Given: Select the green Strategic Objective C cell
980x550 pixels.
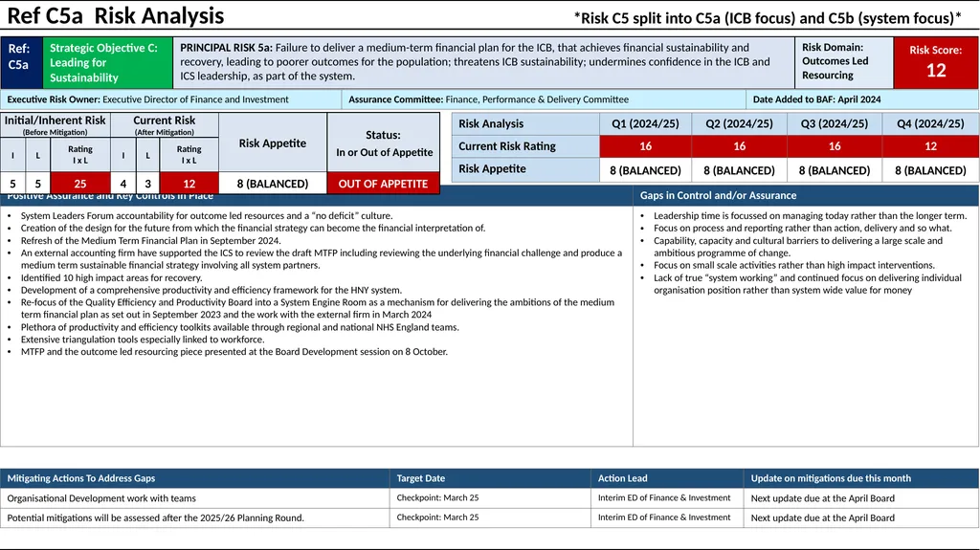Looking at the screenshot, I should (x=107, y=62).
